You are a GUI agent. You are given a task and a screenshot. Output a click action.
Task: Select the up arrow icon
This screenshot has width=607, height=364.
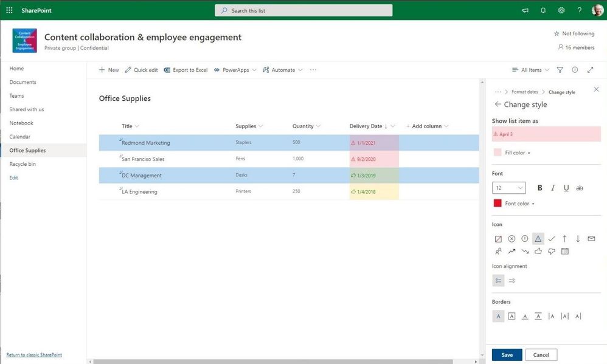(564, 239)
